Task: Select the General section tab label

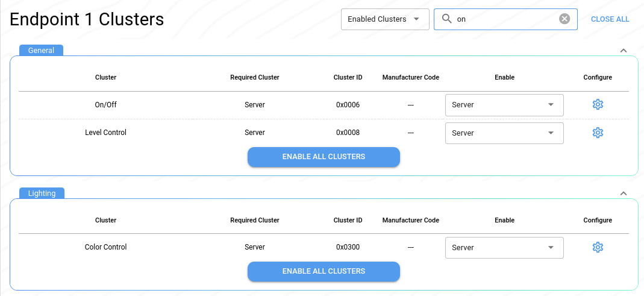Action: 42,51
